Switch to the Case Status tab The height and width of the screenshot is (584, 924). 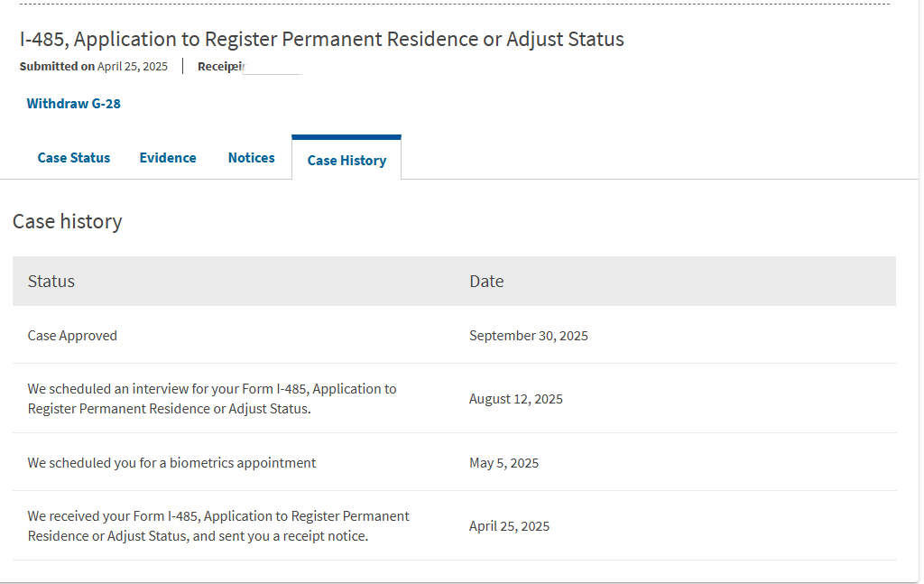tap(74, 158)
